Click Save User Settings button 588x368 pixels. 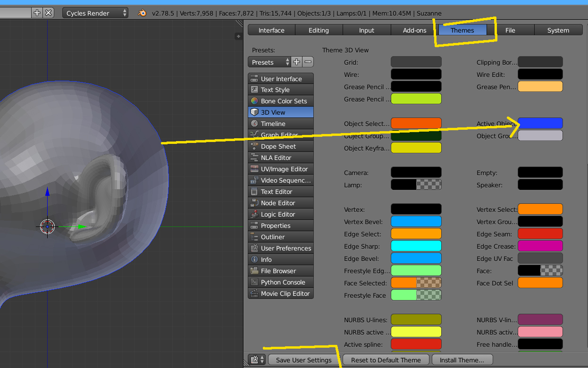click(304, 360)
